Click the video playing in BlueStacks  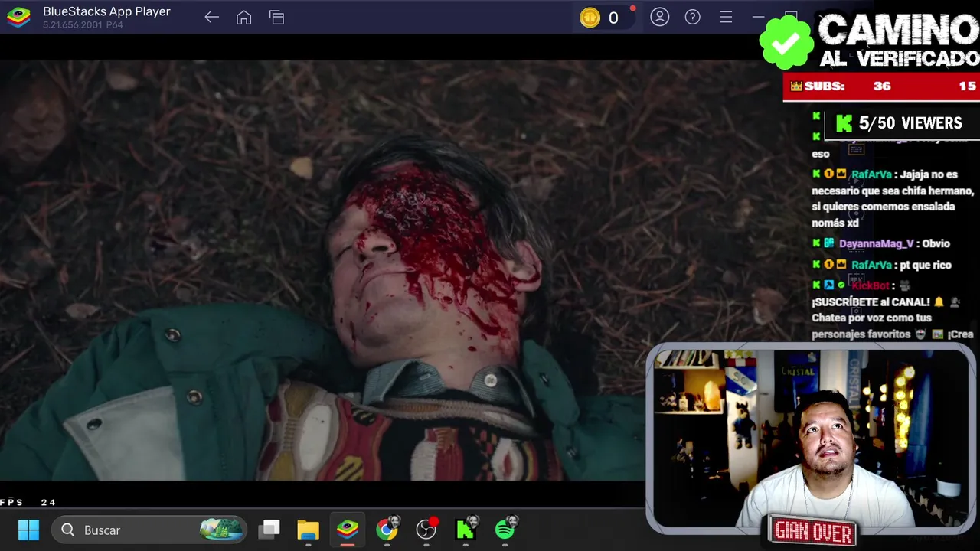[x=322, y=270]
